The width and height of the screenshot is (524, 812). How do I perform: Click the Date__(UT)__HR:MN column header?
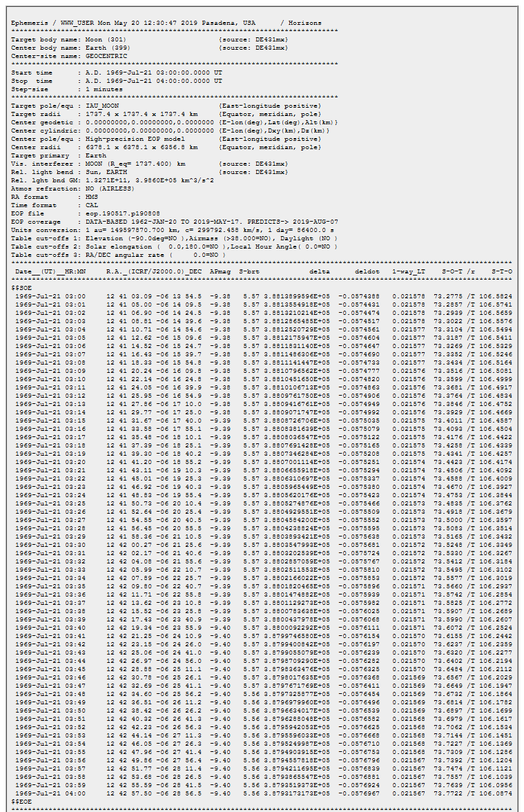click(x=51, y=271)
